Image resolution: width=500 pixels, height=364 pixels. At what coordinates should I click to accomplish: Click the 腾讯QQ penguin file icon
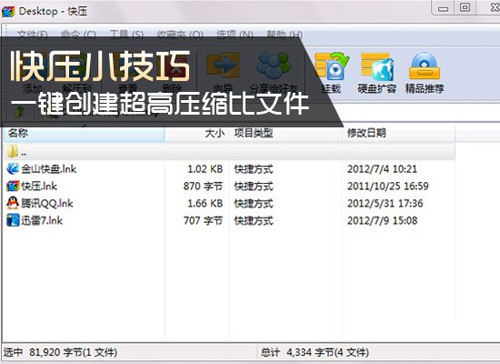[13, 203]
